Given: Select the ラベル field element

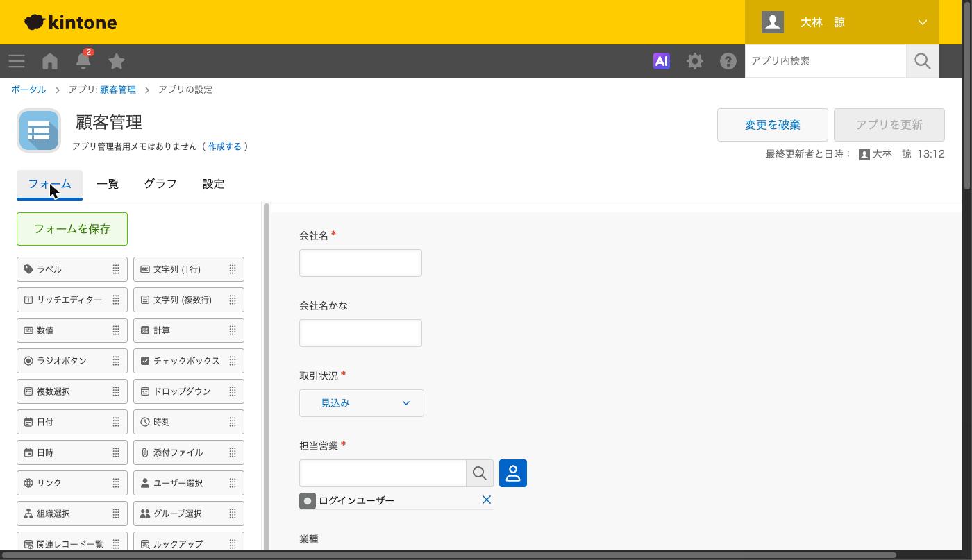Looking at the screenshot, I should click(72, 269).
